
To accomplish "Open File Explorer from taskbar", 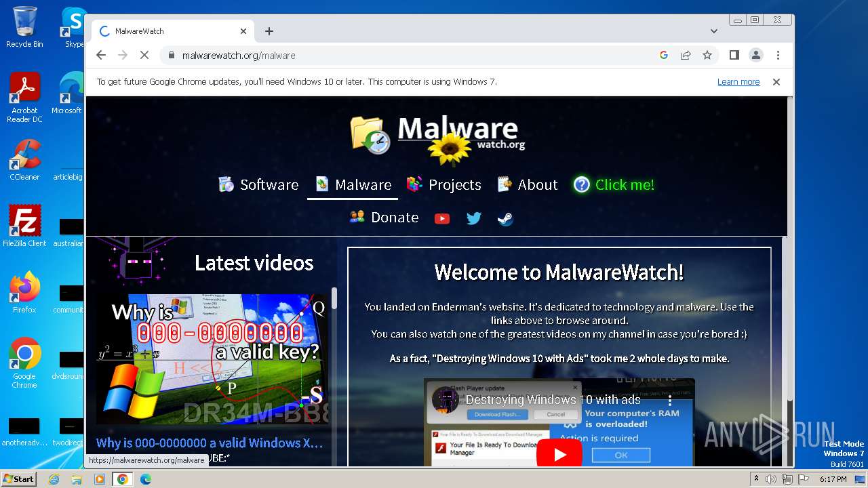I will pos(77,479).
